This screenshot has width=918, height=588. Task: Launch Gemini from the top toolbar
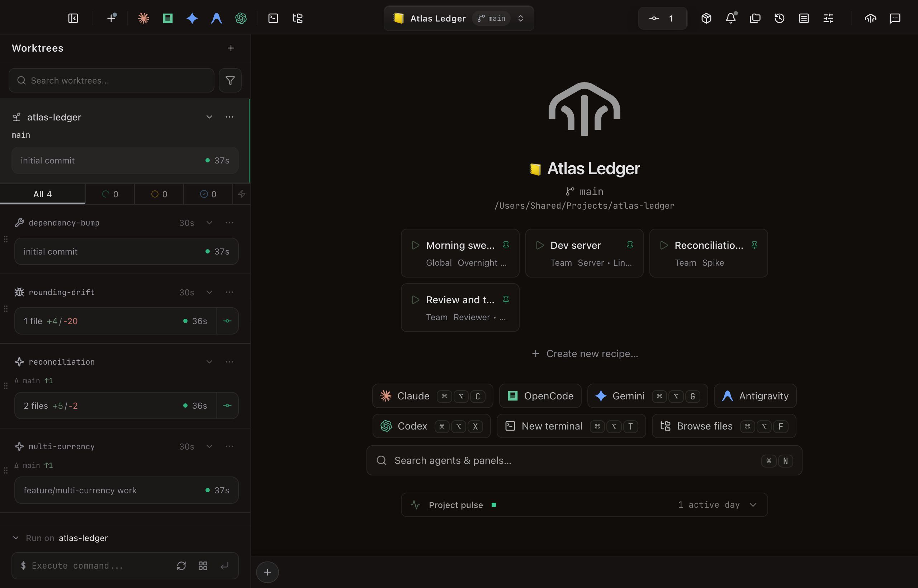[192, 18]
